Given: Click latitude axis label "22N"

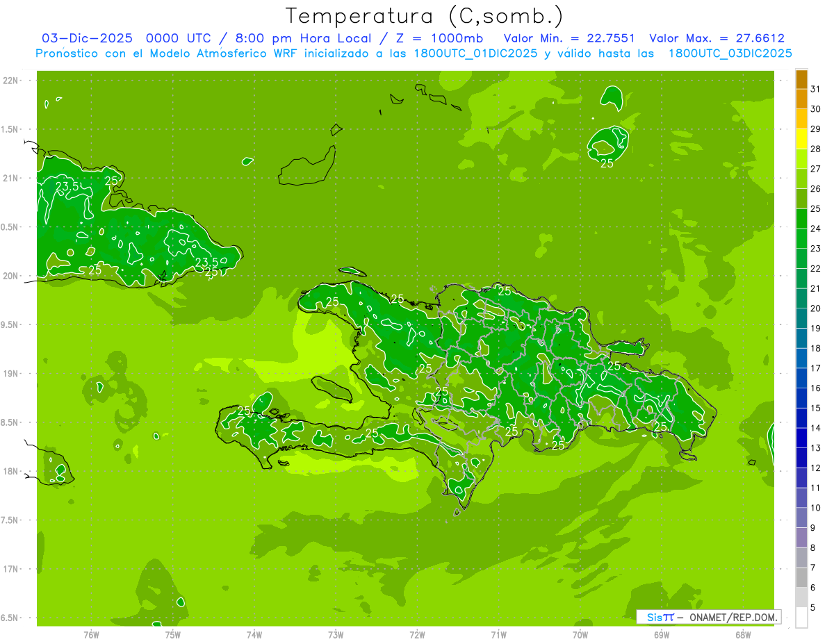Looking at the screenshot, I should pyautogui.click(x=12, y=80).
